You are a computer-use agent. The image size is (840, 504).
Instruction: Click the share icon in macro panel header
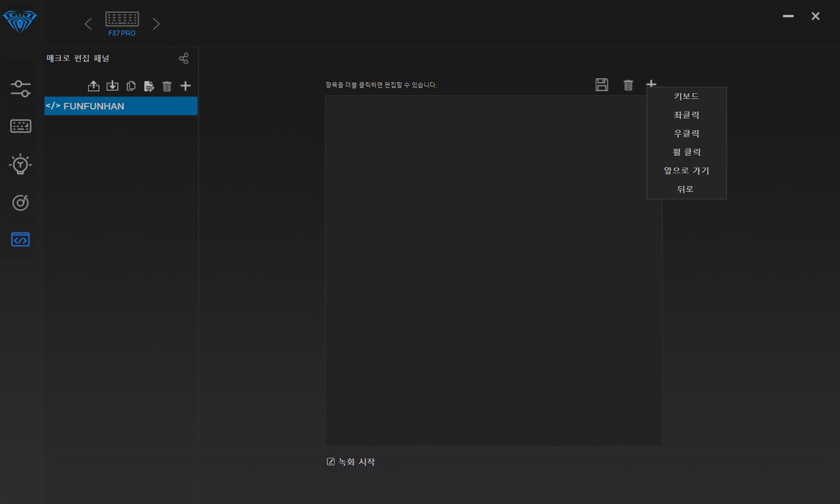pos(184,58)
